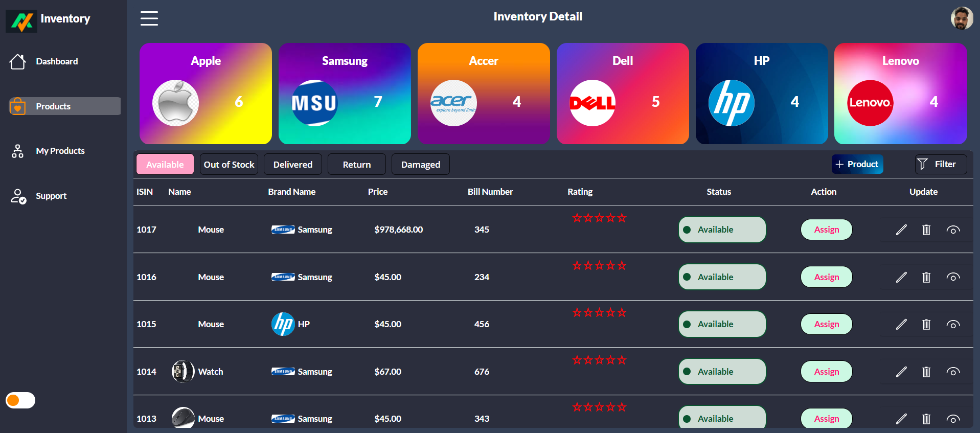Click the add Product button
The width and height of the screenshot is (980, 433).
pyautogui.click(x=857, y=164)
